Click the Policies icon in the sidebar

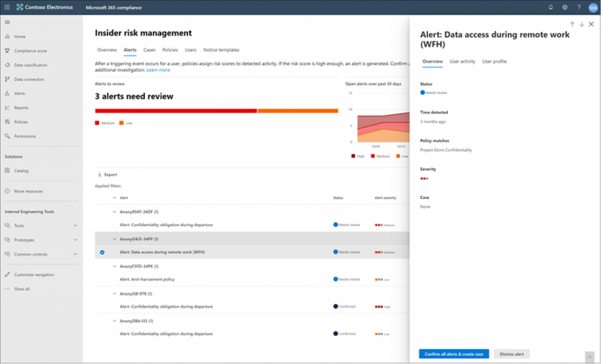(x=7, y=122)
